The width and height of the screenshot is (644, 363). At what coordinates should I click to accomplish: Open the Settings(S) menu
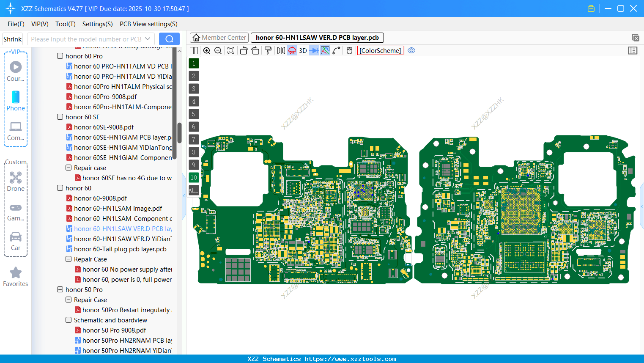pyautogui.click(x=98, y=24)
